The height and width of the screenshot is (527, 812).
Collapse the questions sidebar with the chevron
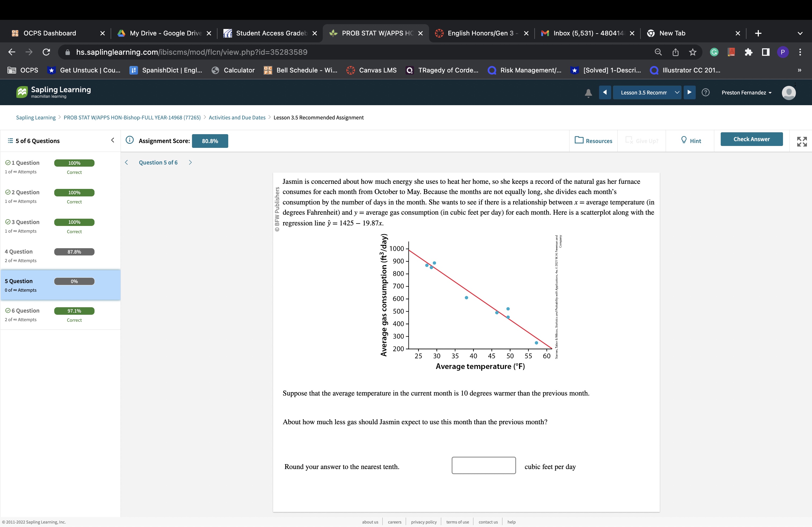113,140
